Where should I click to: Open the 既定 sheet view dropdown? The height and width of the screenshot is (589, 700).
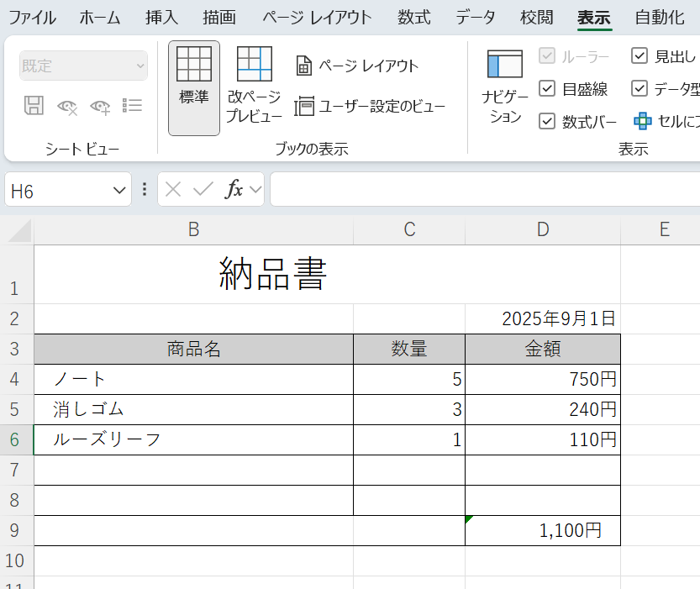[x=83, y=66]
